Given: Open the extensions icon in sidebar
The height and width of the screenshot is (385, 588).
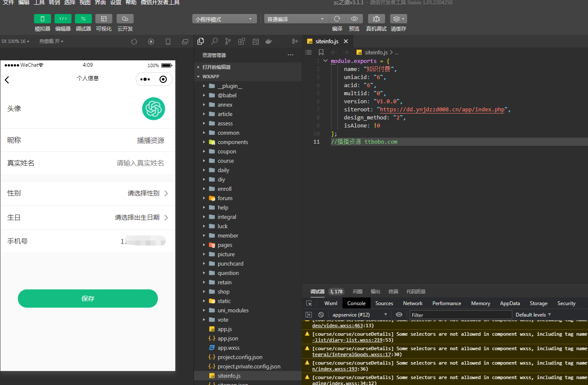Looking at the screenshot, I should tap(242, 41).
